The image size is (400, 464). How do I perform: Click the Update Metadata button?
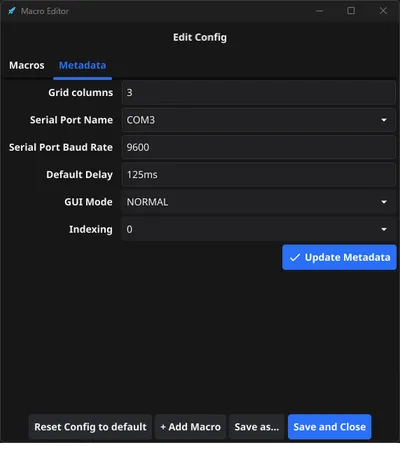point(339,257)
